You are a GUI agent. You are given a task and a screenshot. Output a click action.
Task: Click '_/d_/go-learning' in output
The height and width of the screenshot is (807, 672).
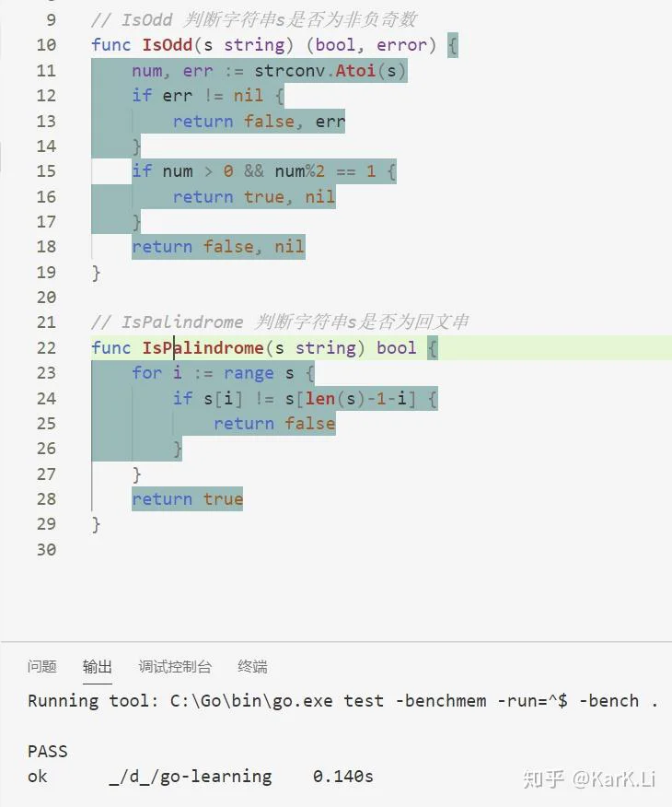191,777
